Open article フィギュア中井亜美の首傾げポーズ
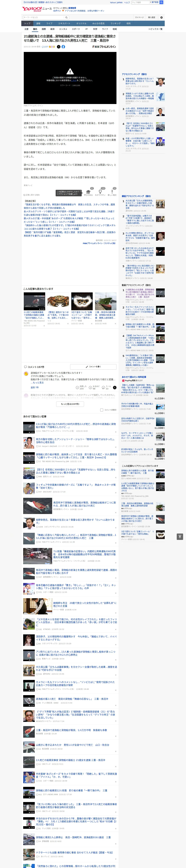 point(76,486)
